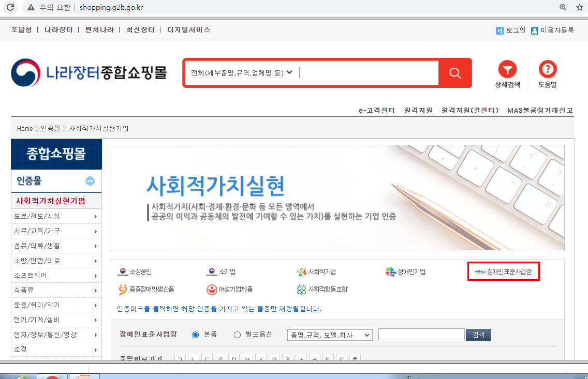Viewport: 588px width, 379px height.
Task: Select the 여성기업제품 certification mark
Action: [x=229, y=290]
